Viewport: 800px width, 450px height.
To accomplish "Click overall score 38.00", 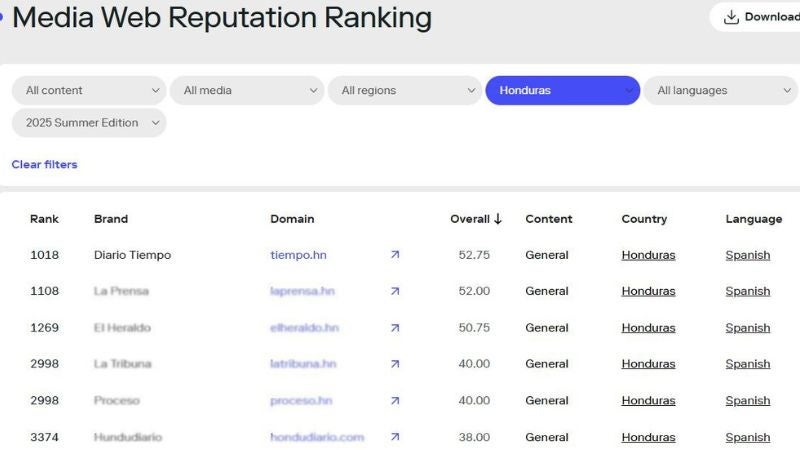I will click(474, 437).
